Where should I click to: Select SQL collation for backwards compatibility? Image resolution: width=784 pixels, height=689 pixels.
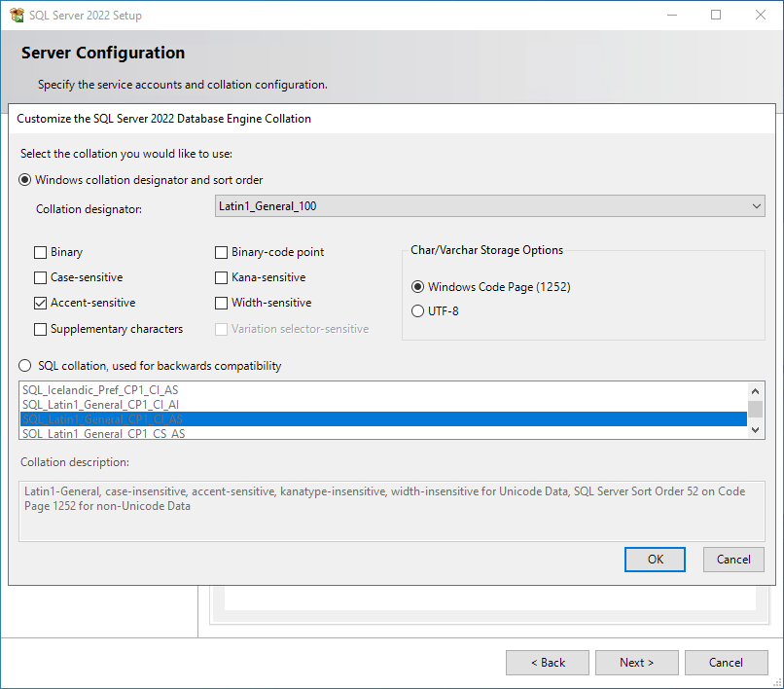pos(24,365)
